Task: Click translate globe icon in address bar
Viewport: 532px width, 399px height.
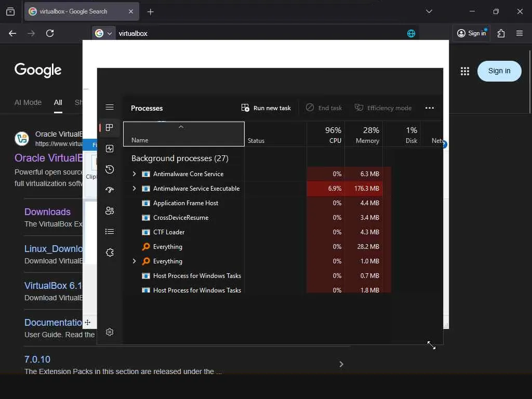Action: pos(411,33)
